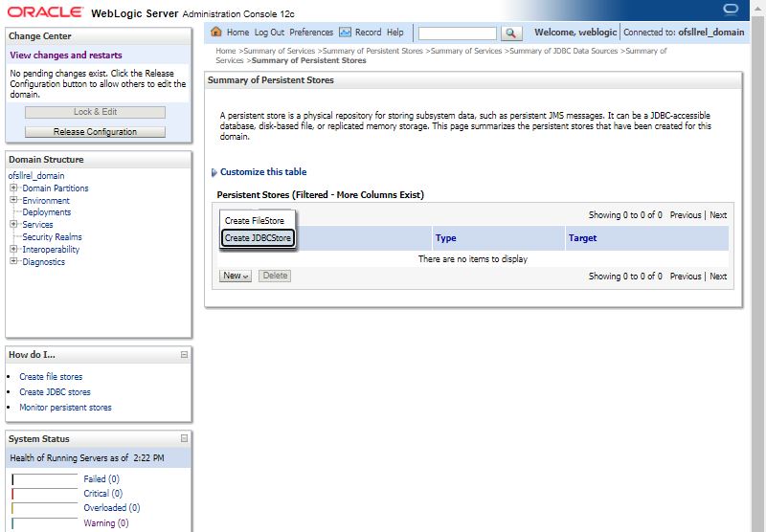Screen dimensions: 766x532
Task: Click the Delete button
Action: point(275,276)
